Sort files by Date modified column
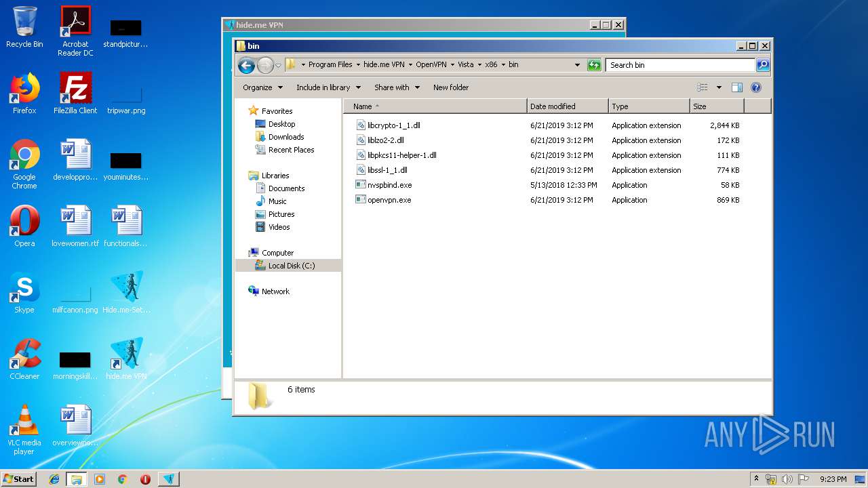868x488 pixels. coord(568,106)
